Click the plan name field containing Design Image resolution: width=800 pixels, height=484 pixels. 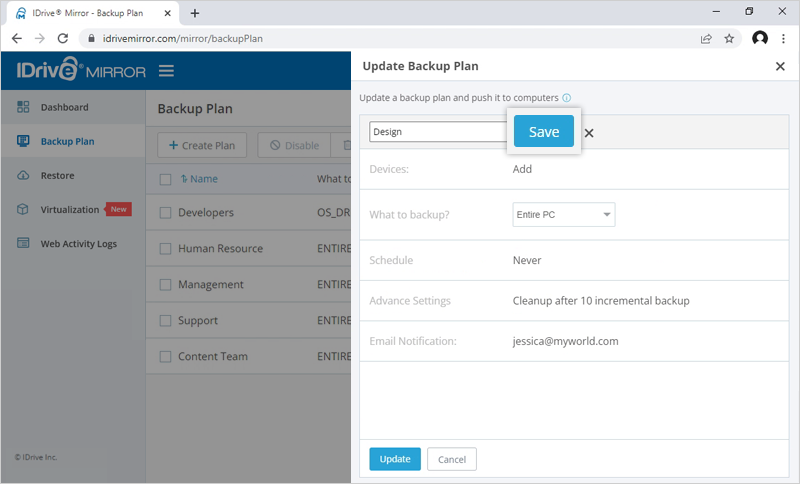click(x=438, y=132)
